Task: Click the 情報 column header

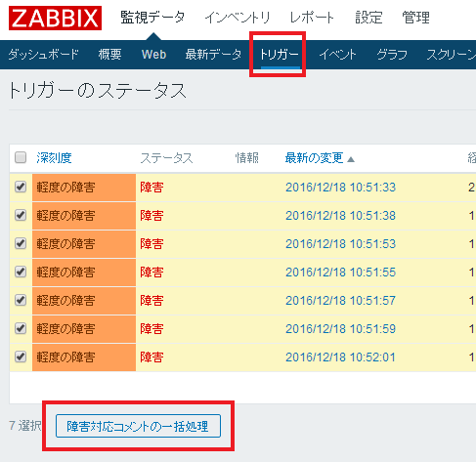Action: coord(247,158)
